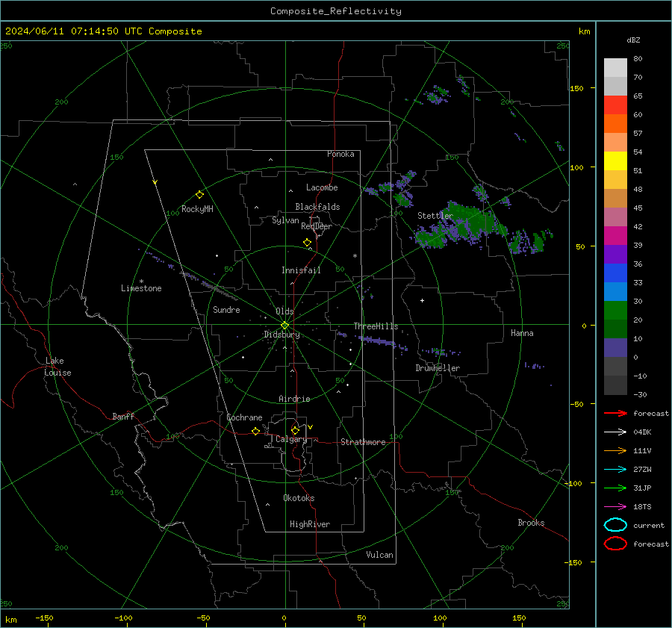The width and height of the screenshot is (672, 628).
Task: Click the ThreeHills town label
Action: click(376, 326)
